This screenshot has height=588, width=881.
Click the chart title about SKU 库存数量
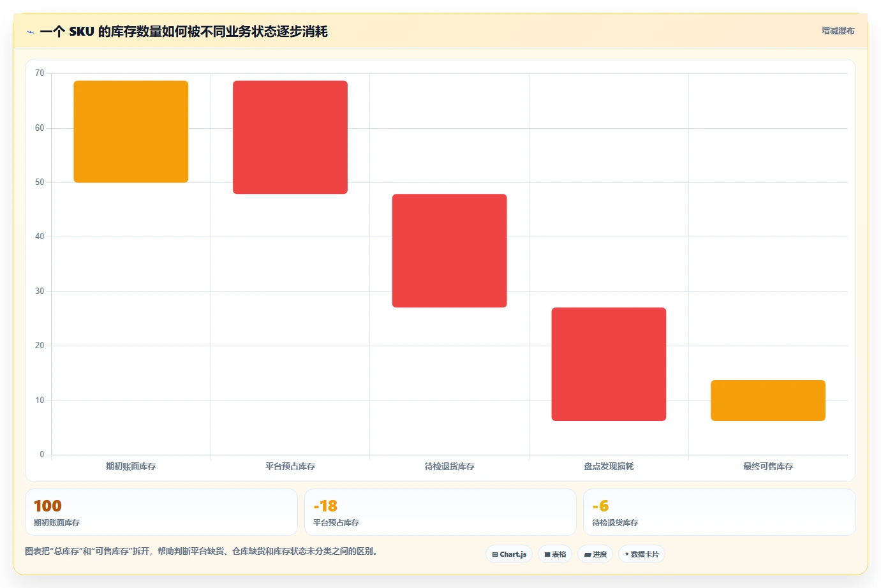(184, 32)
